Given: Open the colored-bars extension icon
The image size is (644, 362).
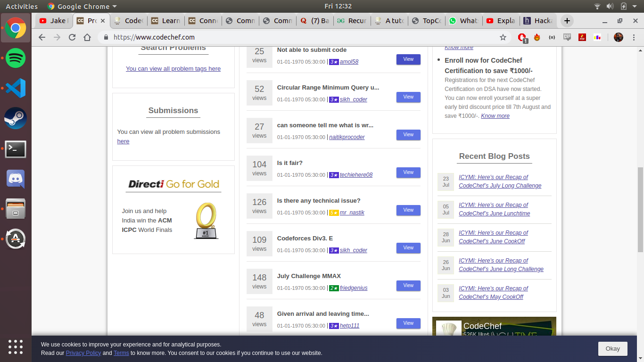Looking at the screenshot, I should pos(598,37).
